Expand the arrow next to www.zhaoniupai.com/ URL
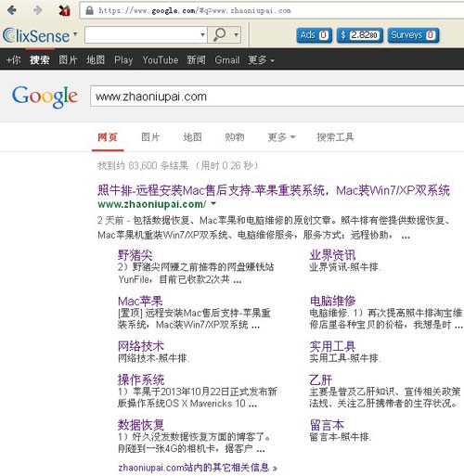464x476 pixels. (x=213, y=203)
